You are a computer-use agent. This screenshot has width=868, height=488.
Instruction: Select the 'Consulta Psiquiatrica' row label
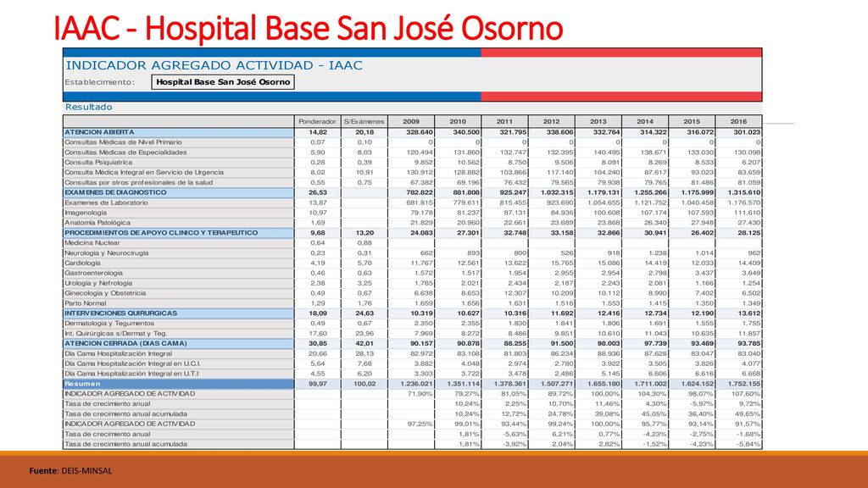98,162
